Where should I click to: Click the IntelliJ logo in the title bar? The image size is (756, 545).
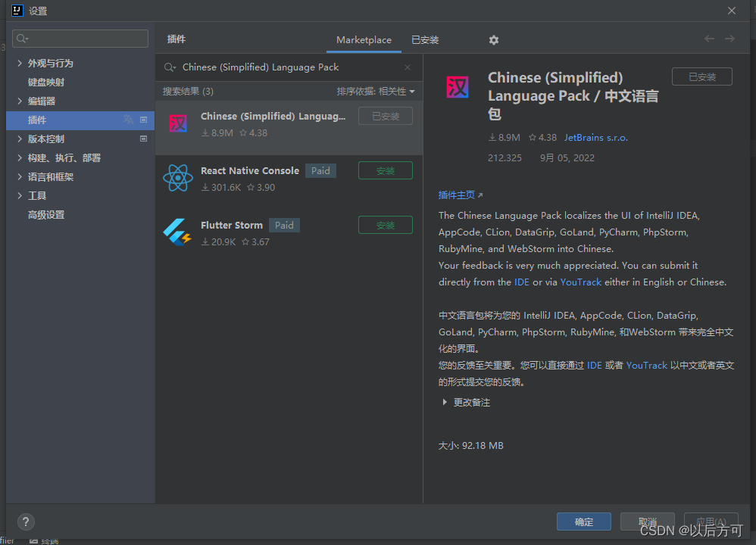tap(17, 11)
